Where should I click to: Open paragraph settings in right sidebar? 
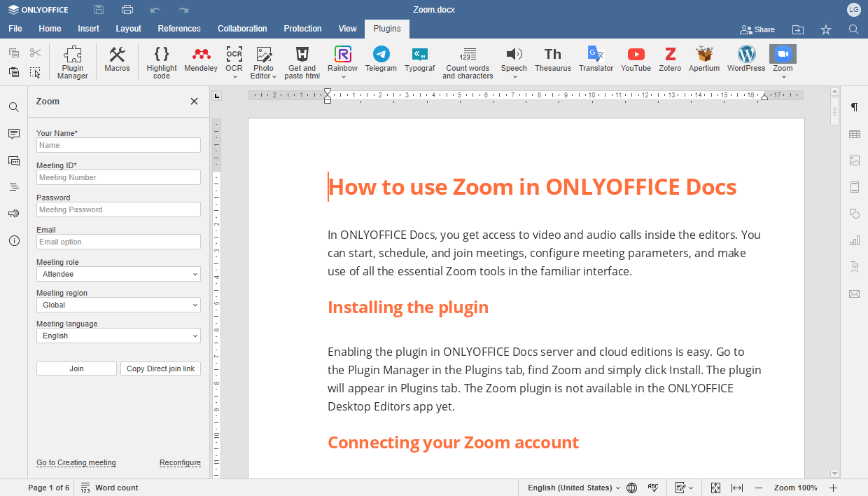[854, 107]
